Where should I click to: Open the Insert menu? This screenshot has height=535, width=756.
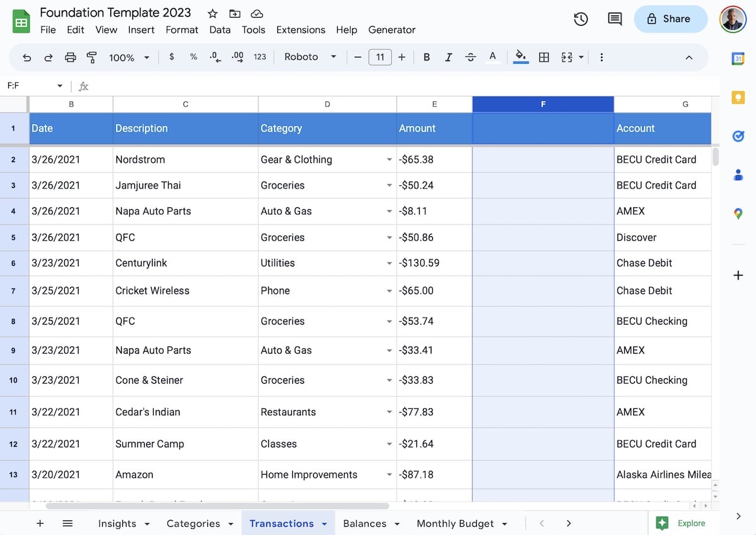coord(141,30)
